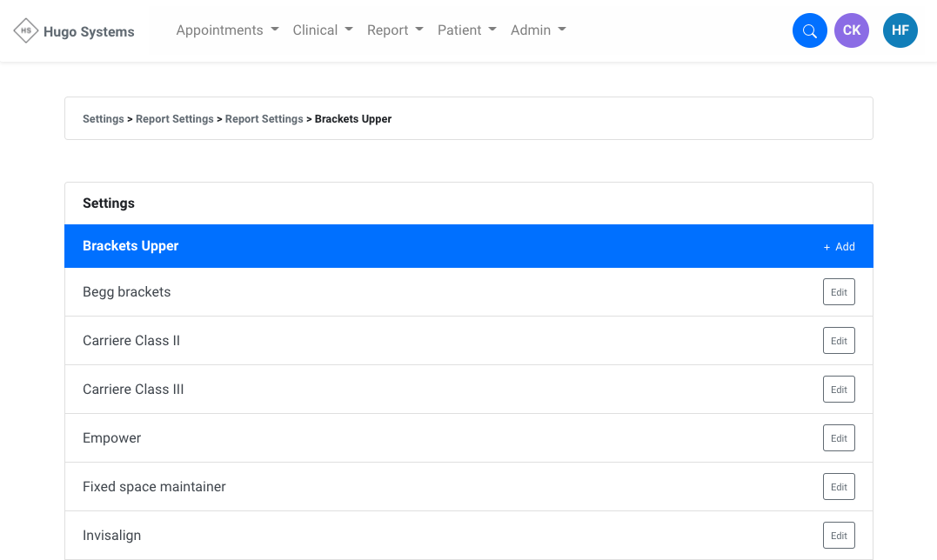The height and width of the screenshot is (560, 937).
Task: Add a new Brackets Upper entry
Action: pyautogui.click(x=840, y=247)
